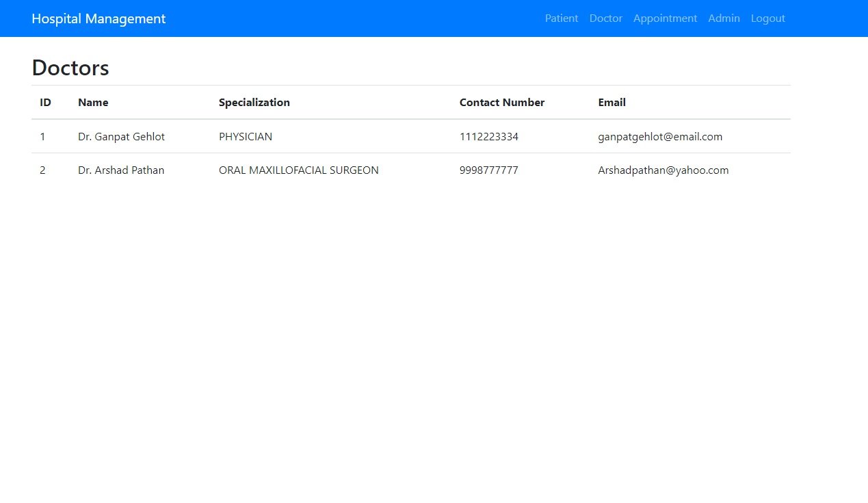The image size is (868, 503).
Task: Log out using the Logout link
Action: [x=767, y=18]
